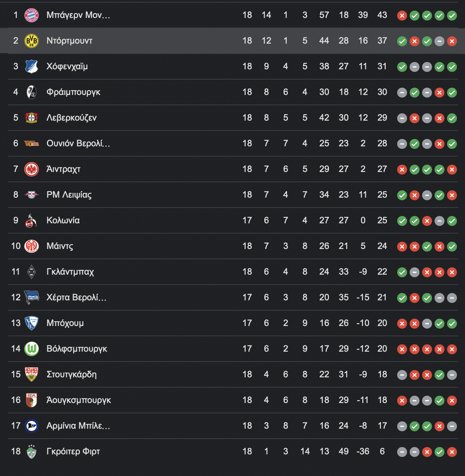Open team page for Μπόχουμ
Screen dimensions: 465x476
pyautogui.click(x=65, y=323)
